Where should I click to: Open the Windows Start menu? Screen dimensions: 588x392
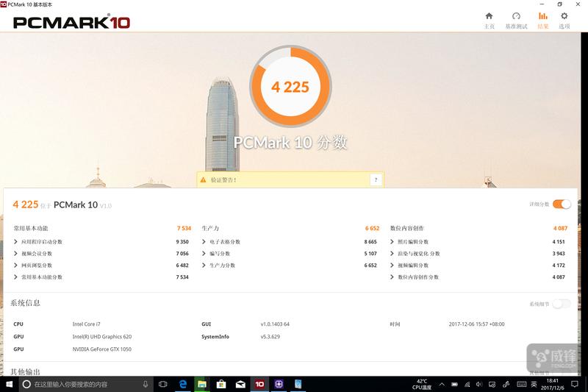(x=9, y=384)
